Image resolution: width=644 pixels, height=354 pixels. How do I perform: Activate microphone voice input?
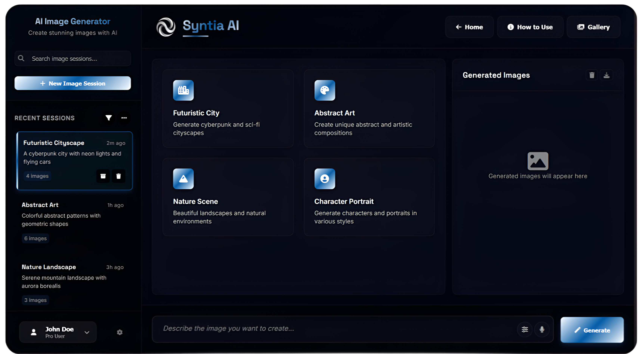[542, 330]
